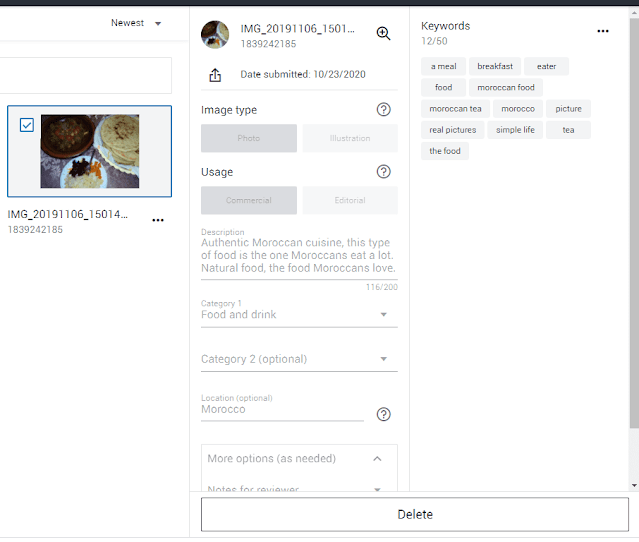Viewport: 639px width, 542px height.
Task: Click the zoom magnifier icon beside the filename
Action: (x=383, y=33)
